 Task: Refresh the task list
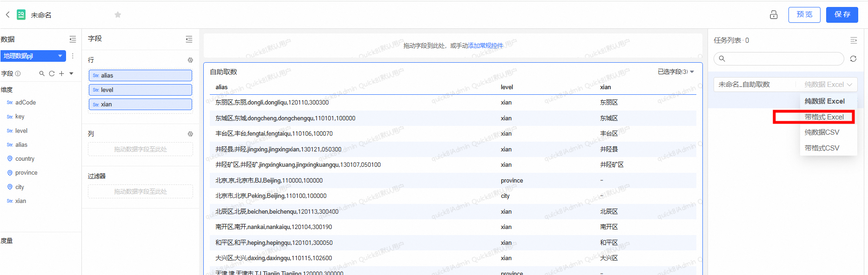click(x=853, y=59)
